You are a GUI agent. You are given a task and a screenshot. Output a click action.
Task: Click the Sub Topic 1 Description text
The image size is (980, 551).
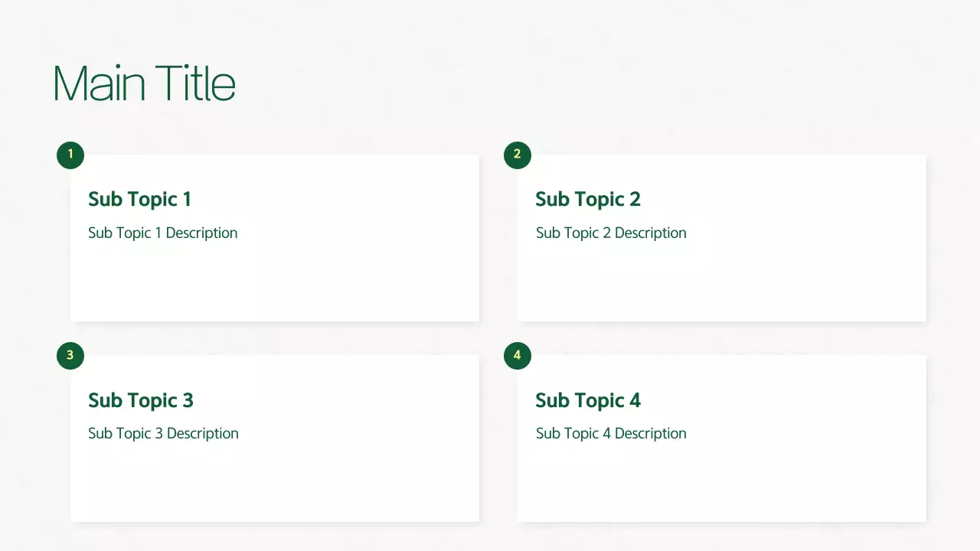pyautogui.click(x=162, y=233)
